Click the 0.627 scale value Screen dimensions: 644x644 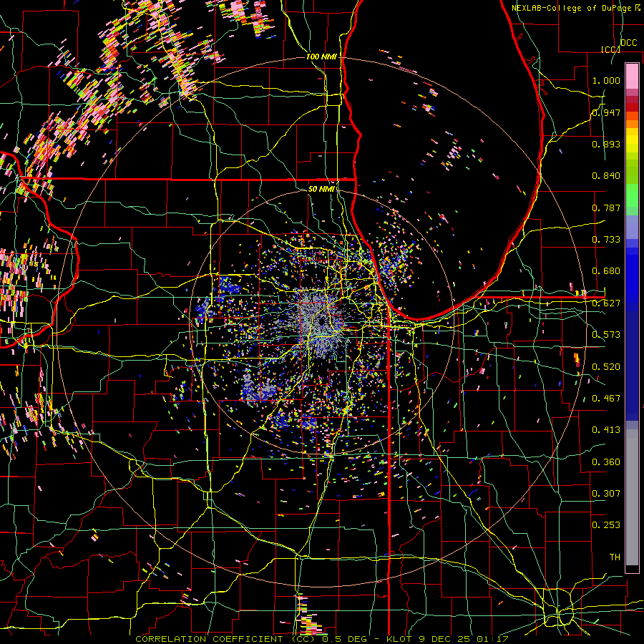coord(606,303)
